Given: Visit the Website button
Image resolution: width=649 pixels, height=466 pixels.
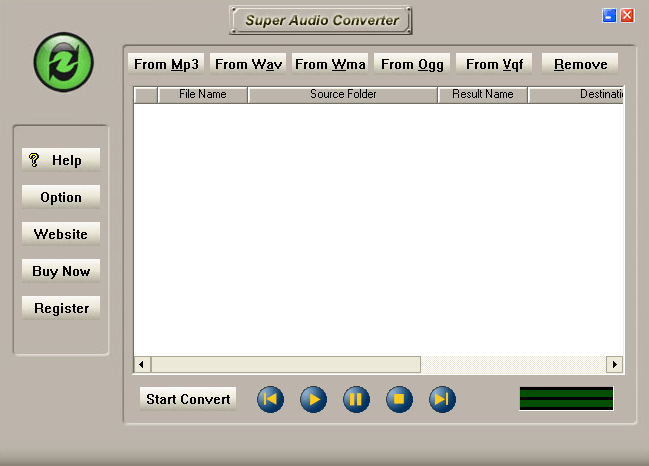Looking at the screenshot, I should click(x=61, y=234).
